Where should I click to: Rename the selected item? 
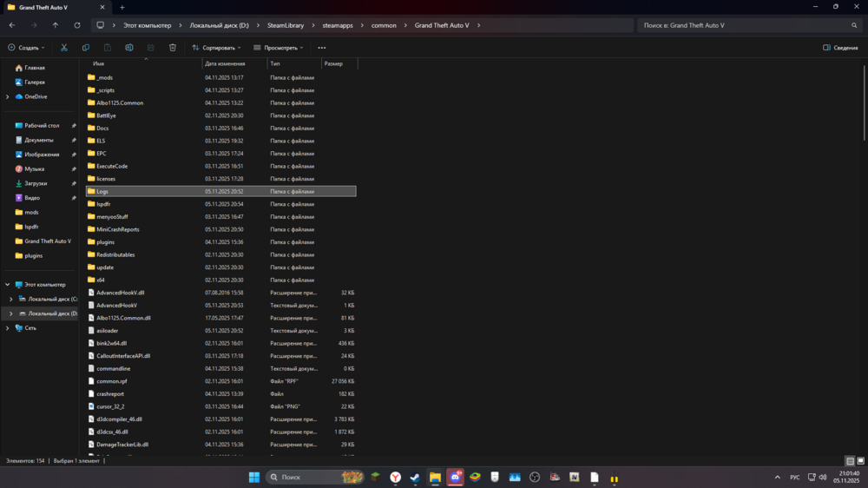(129, 48)
